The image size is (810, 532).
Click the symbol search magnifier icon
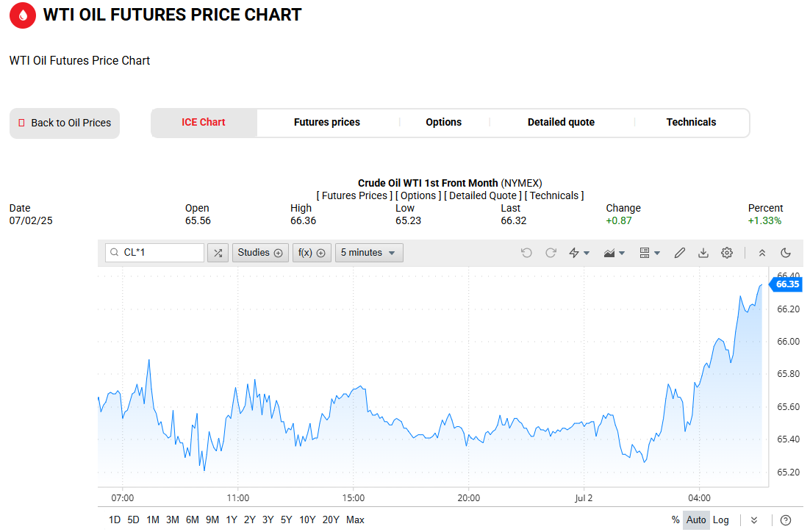pyautogui.click(x=115, y=253)
